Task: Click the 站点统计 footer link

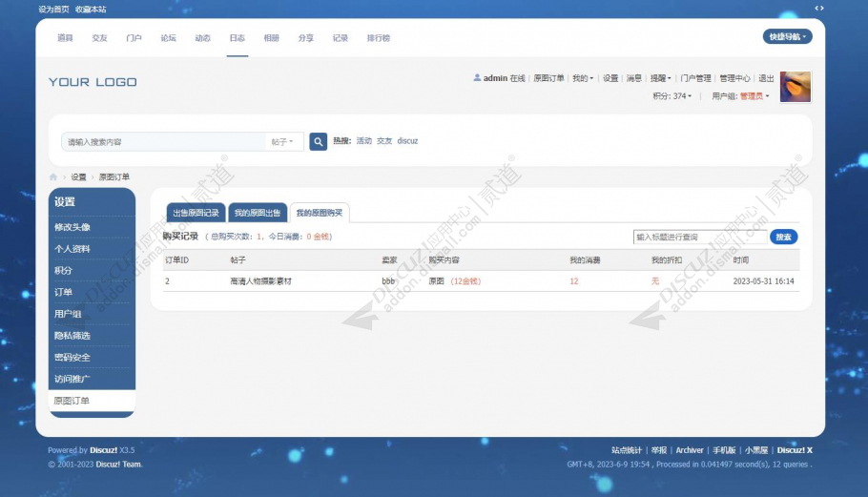Action: [627, 450]
